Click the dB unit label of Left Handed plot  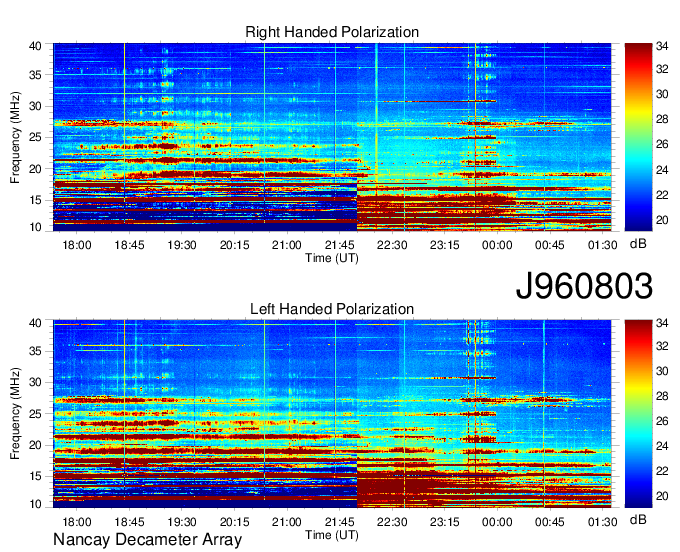pos(638,520)
